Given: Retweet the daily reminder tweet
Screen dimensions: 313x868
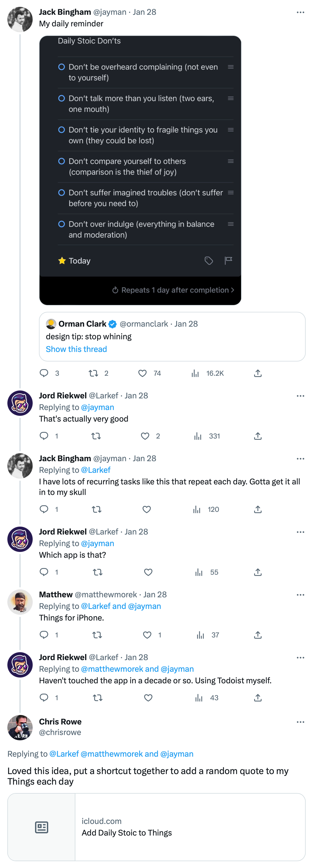Looking at the screenshot, I should pyautogui.click(x=93, y=373).
